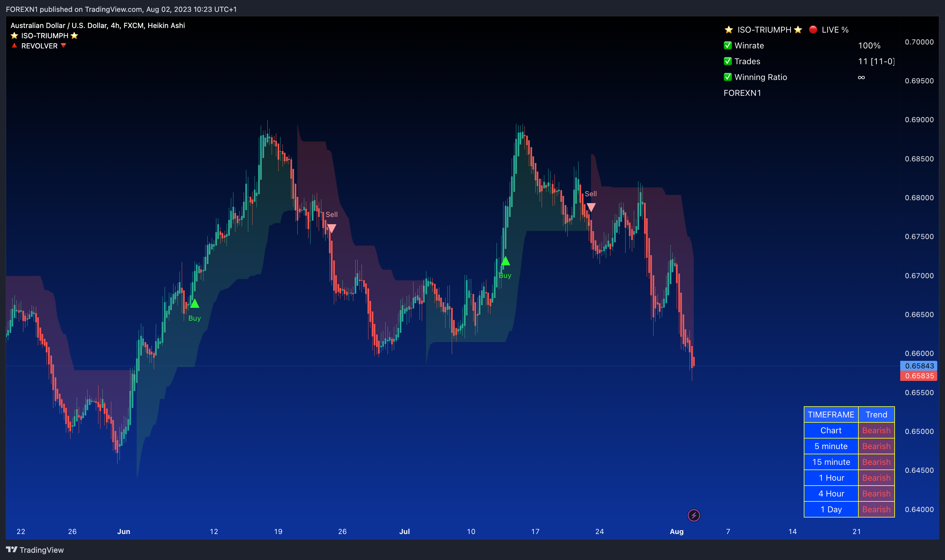
Task: Click the July Buy signal green triangle
Action: coord(505,261)
